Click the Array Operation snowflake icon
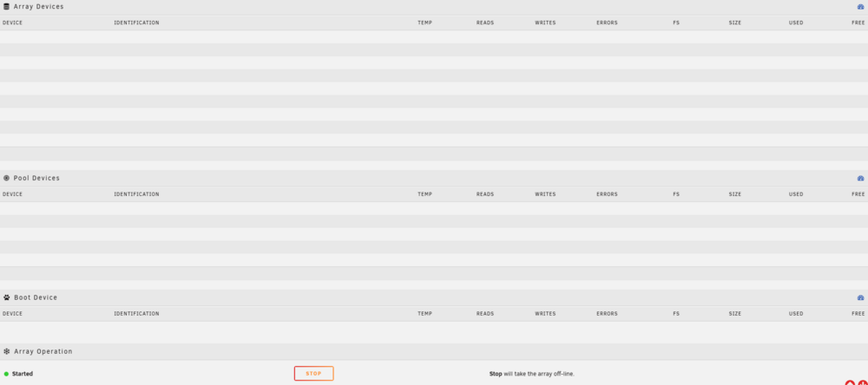The image size is (868, 385). 7,351
